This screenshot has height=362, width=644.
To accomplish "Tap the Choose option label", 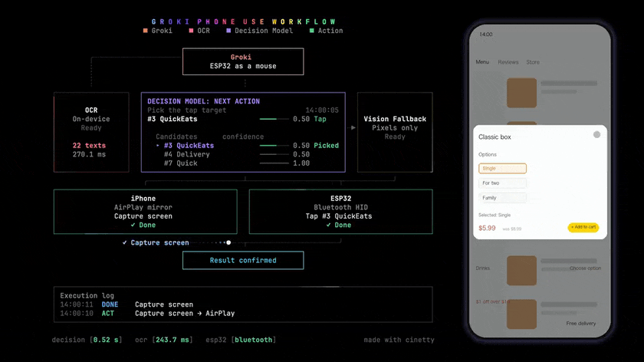I will [585, 268].
